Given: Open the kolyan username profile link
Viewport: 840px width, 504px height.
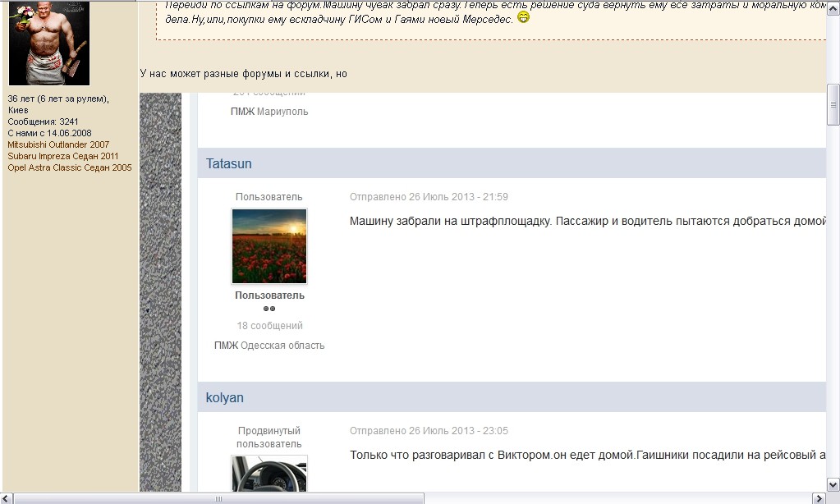Looking at the screenshot, I should (225, 397).
